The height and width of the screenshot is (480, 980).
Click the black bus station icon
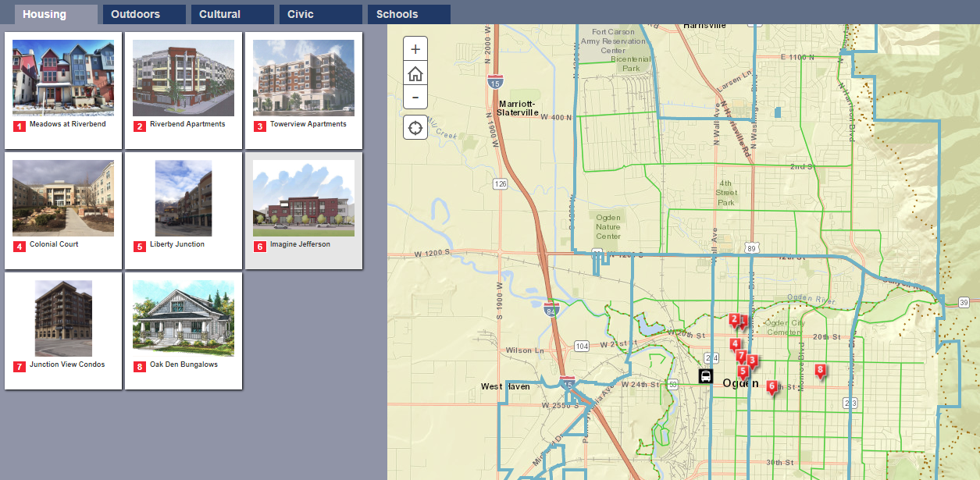tap(705, 376)
